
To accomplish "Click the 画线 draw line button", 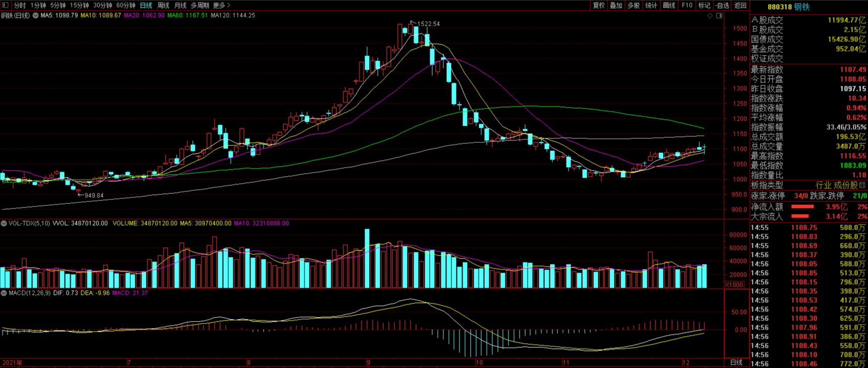I will (669, 5).
